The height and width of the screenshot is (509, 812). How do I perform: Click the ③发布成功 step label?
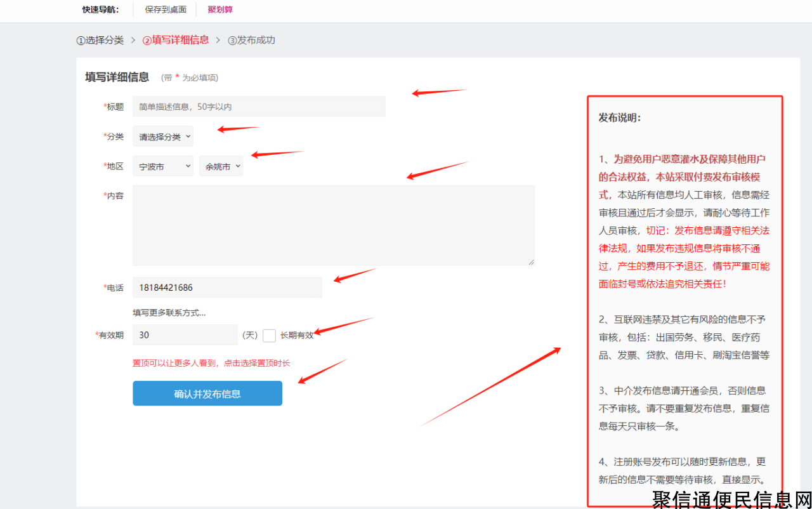(252, 40)
